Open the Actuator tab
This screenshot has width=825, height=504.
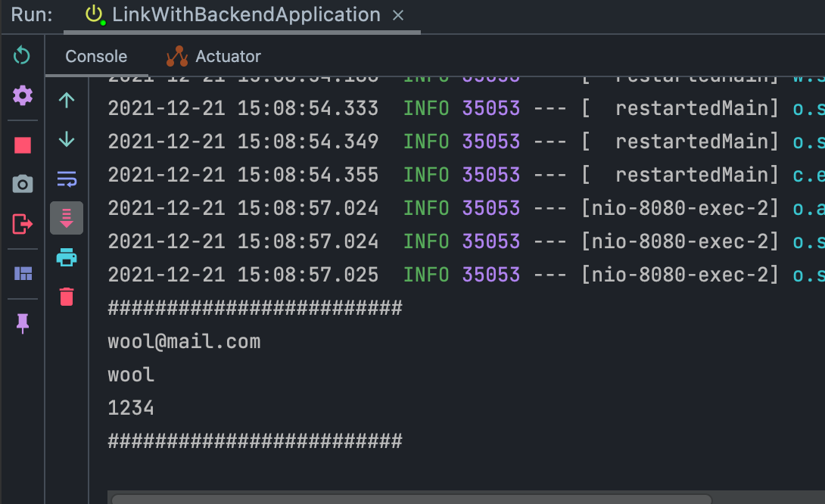tap(214, 57)
